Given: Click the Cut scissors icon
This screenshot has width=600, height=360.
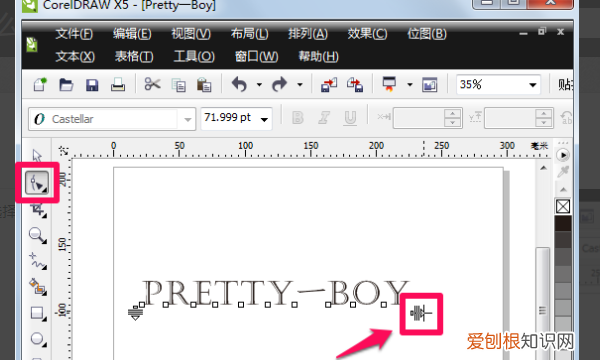Looking at the screenshot, I should 152,84.
